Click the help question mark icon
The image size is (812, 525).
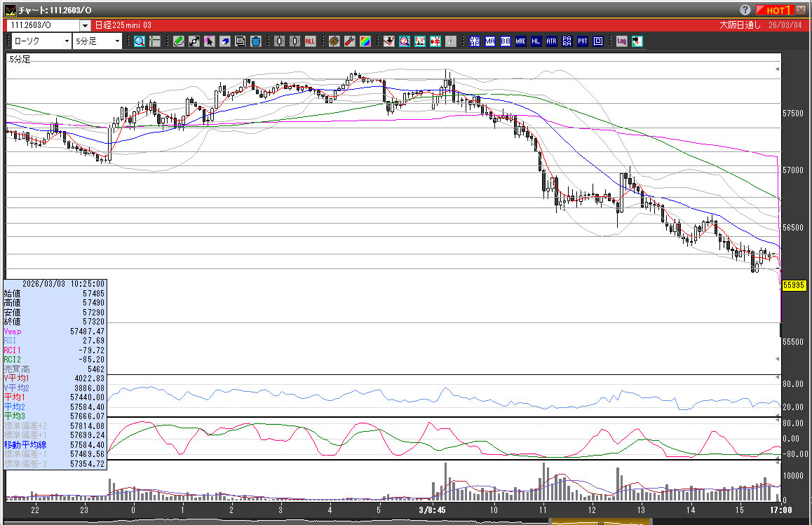745,10
